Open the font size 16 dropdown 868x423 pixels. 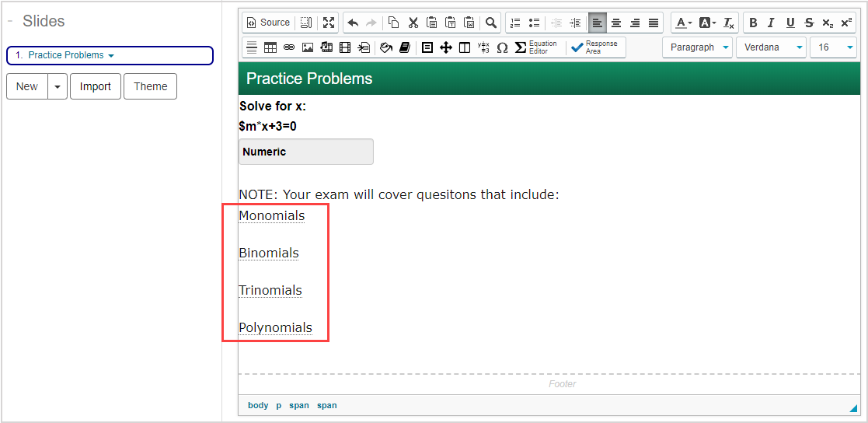[832, 47]
